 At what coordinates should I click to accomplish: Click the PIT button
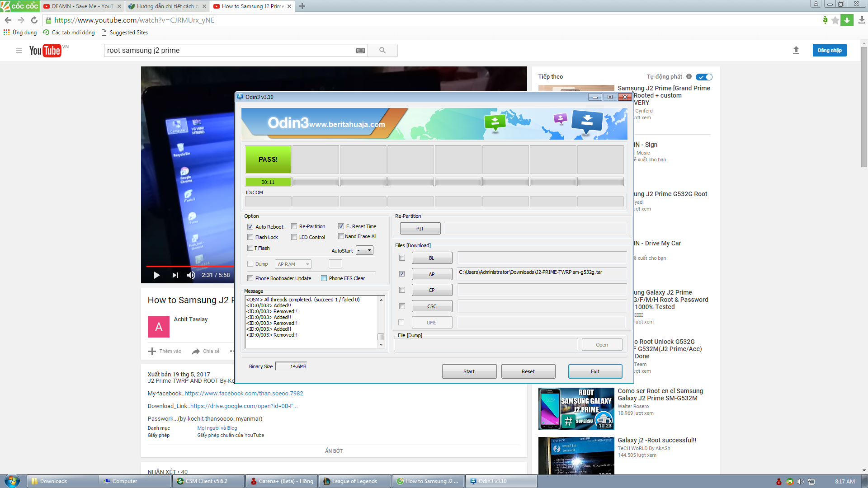tap(420, 229)
